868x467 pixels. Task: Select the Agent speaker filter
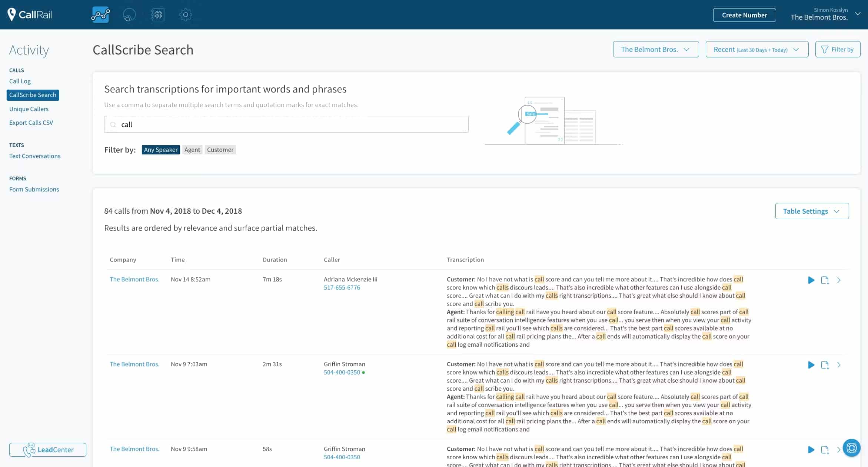point(192,150)
